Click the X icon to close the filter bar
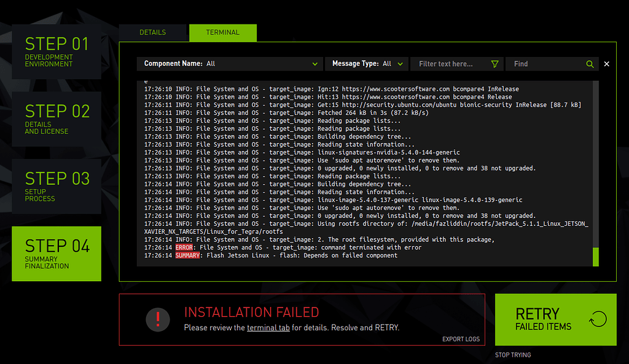This screenshot has width=629, height=364. tap(606, 64)
